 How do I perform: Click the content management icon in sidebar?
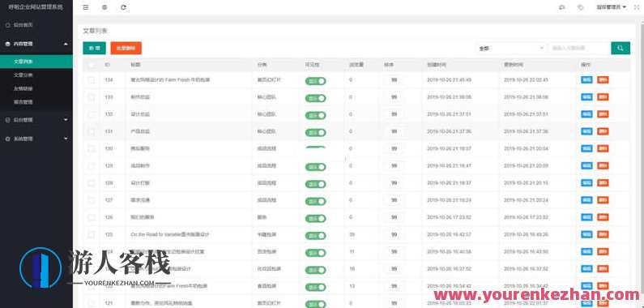pos(7,44)
